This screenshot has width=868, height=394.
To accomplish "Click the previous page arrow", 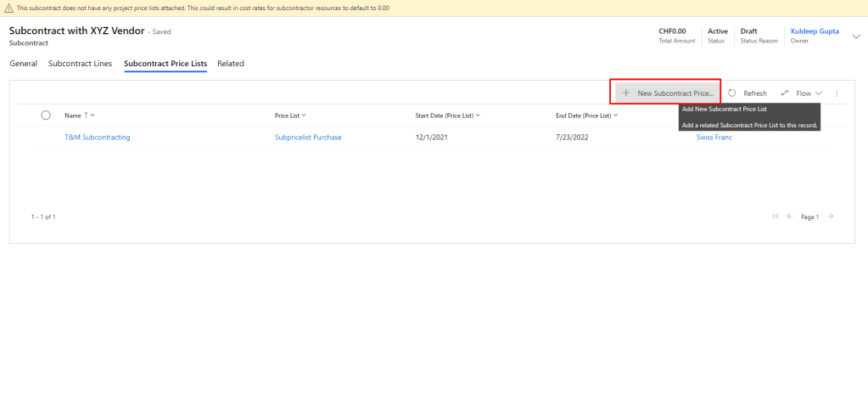I will [790, 217].
